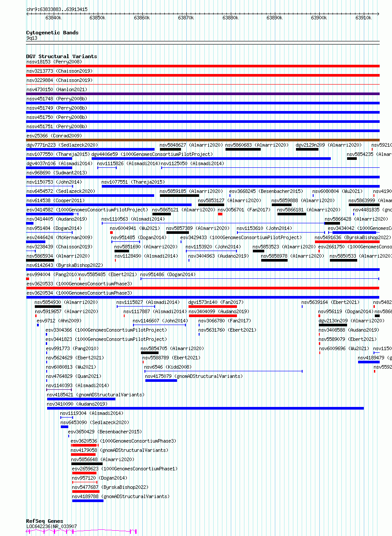Select nsv4185421 (gnomADStructuralVariants) label
Image resolution: width=392 pixels, height=536 pixels.
pos(96,395)
